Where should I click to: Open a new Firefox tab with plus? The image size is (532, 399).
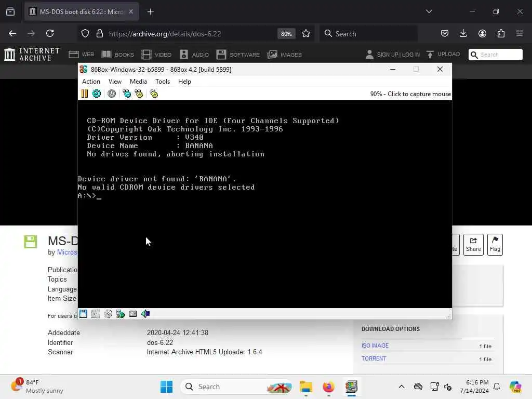[151, 12]
